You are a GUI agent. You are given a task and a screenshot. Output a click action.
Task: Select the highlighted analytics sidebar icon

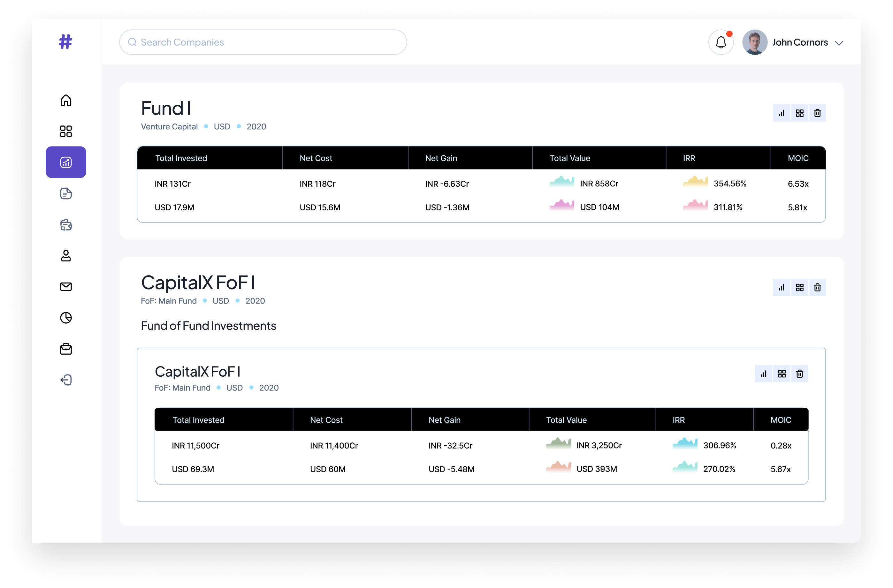pyautogui.click(x=66, y=162)
